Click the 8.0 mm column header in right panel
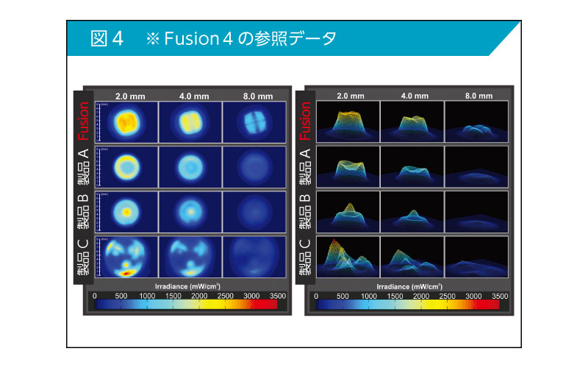The height and width of the screenshot is (368, 588). (x=479, y=96)
